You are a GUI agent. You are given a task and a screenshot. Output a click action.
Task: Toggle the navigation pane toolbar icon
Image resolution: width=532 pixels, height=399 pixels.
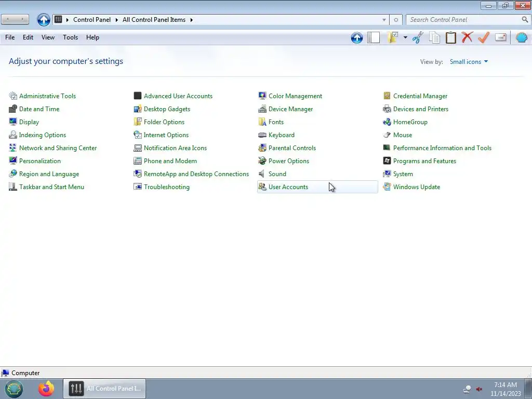pyautogui.click(x=374, y=37)
